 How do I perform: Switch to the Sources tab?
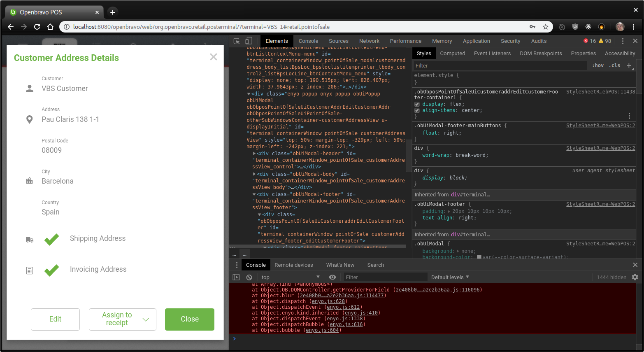tap(339, 41)
